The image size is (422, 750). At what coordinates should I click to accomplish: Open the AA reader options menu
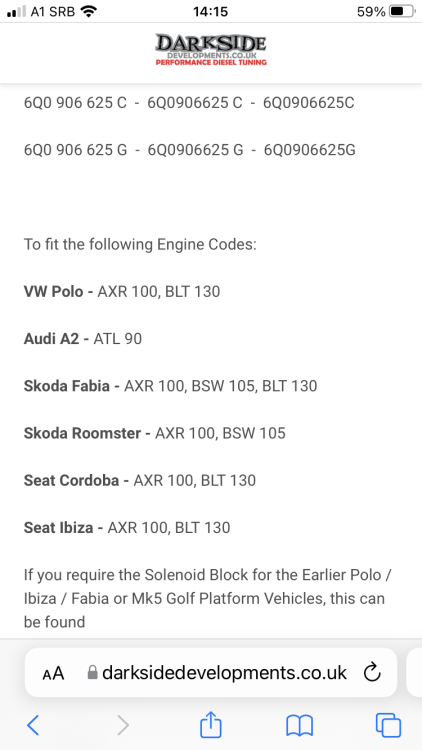(53, 673)
